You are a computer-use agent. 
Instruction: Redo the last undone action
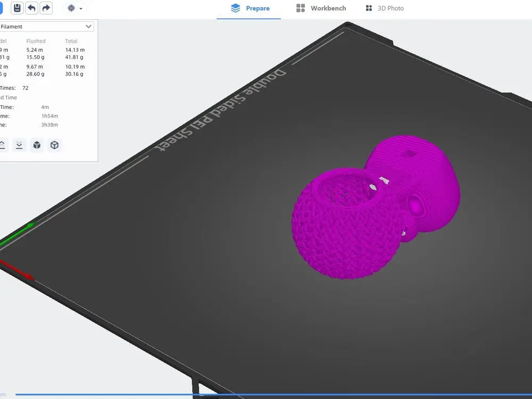pyautogui.click(x=46, y=8)
